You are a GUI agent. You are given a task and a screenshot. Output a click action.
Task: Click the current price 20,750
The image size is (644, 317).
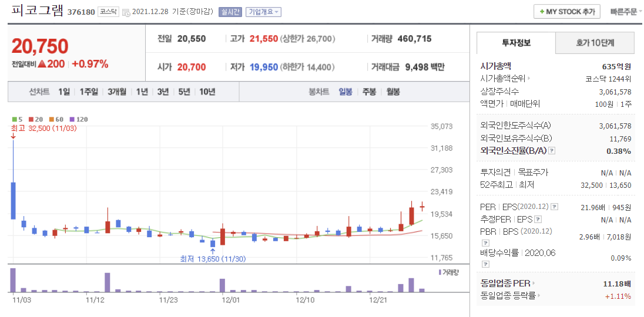pyautogui.click(x=40, y=46)
